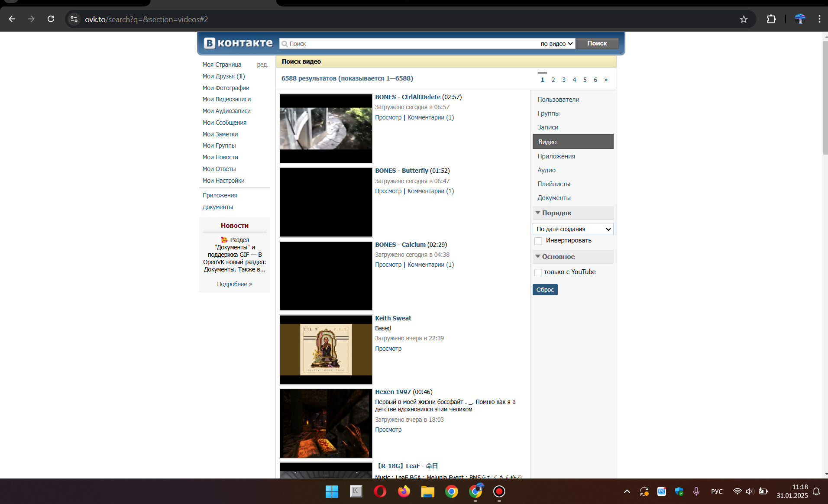Viewport: 828px width, 504px height.
Task: Launch Firefox from the taskbar
Action: [x=404, y=491]
